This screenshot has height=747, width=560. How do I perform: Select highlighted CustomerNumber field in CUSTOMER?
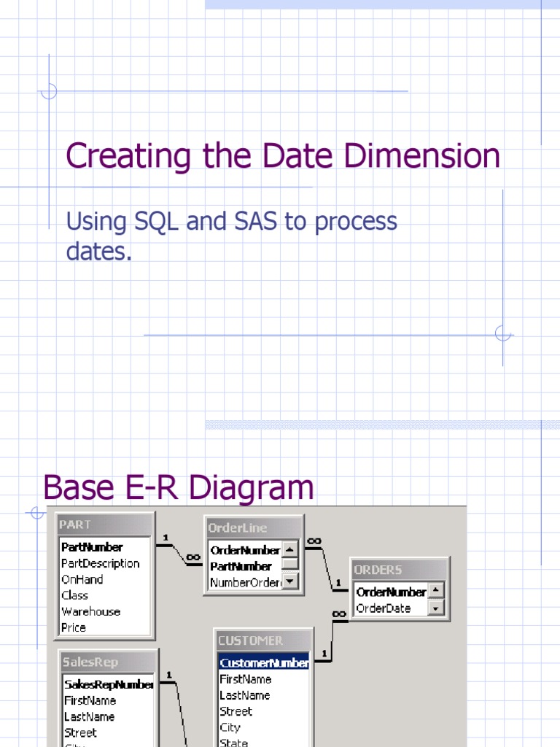264,662
